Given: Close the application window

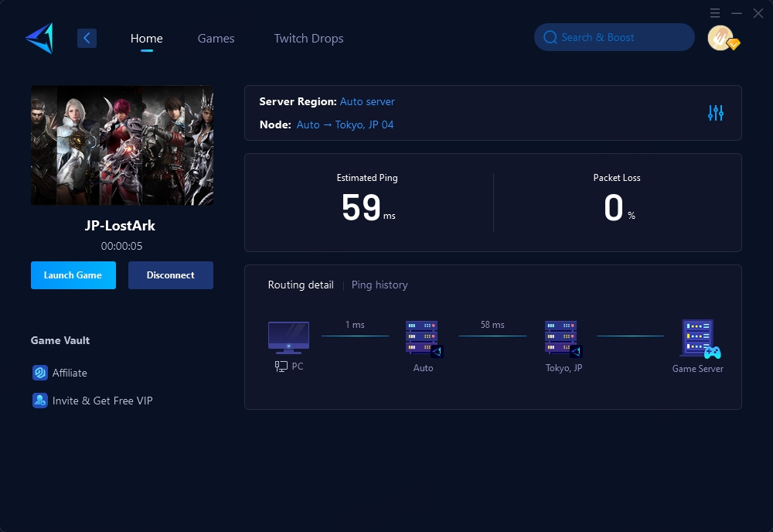Looking at the screenshot, I should (758, 13).
